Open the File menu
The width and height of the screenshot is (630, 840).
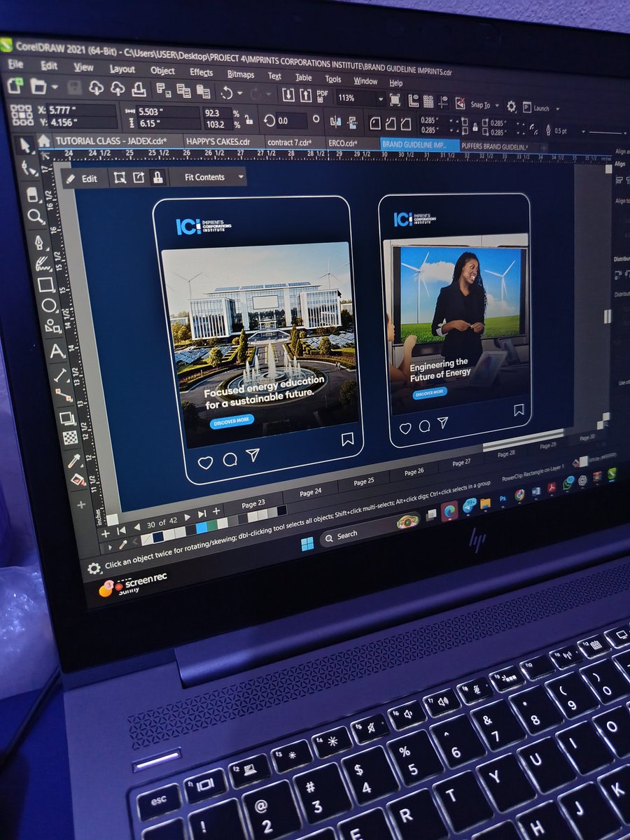pos(15,64)
